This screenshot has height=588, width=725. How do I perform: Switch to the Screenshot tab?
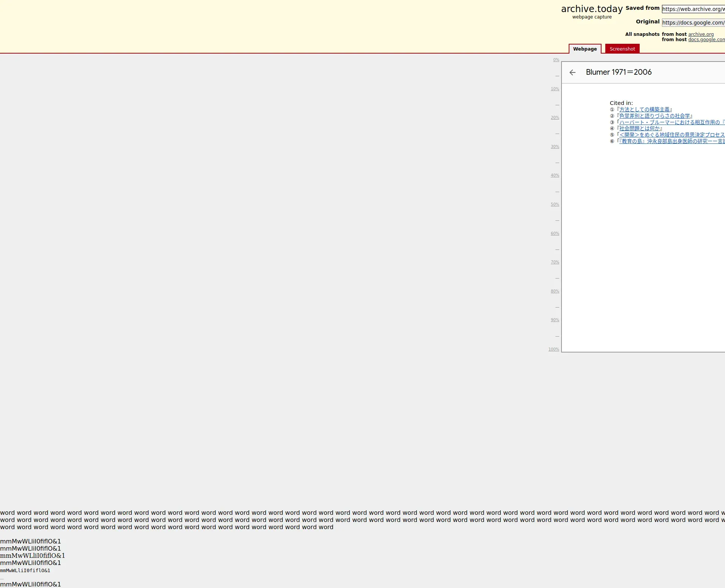pyautogui.click(x=622, y=49)
